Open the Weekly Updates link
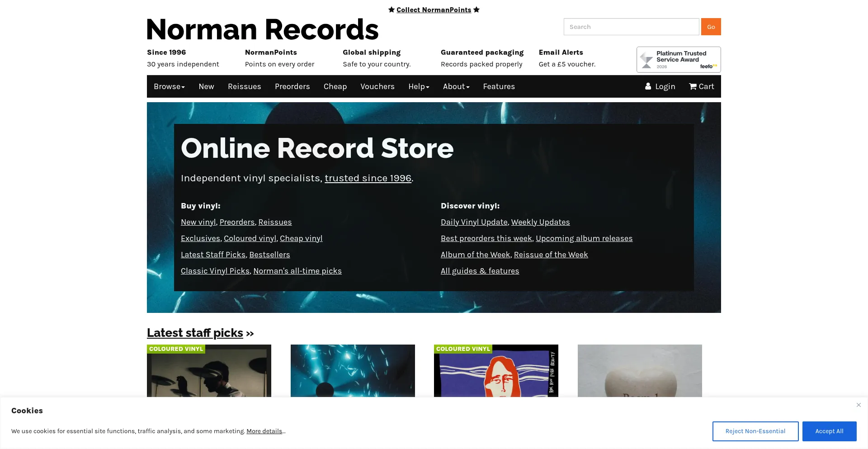 541,222
